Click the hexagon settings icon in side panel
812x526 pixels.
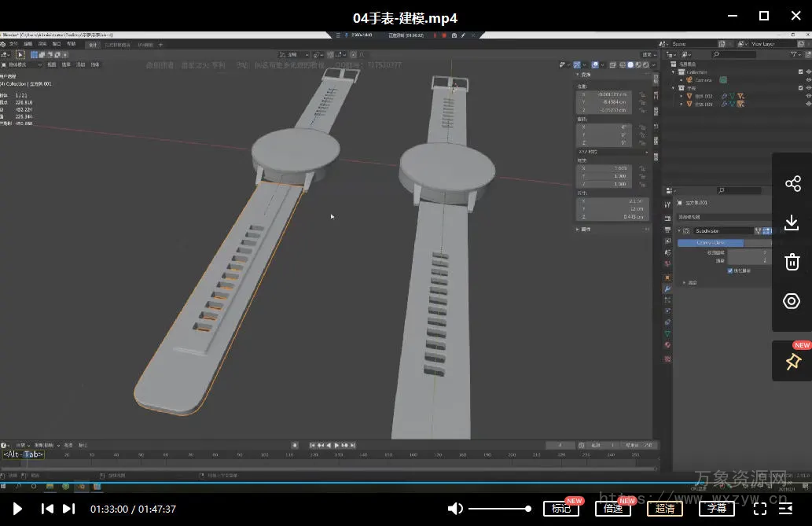click(x=792, y=301)
